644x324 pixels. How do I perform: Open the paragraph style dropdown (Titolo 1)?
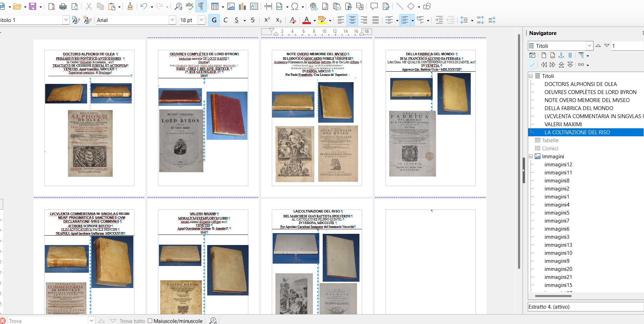(66, 20)
